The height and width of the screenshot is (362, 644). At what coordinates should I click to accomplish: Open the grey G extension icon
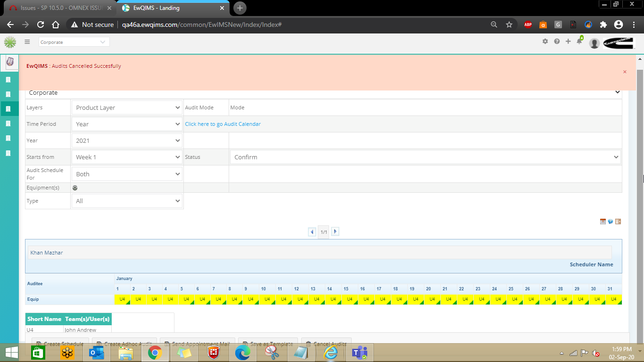click(558, 25)
